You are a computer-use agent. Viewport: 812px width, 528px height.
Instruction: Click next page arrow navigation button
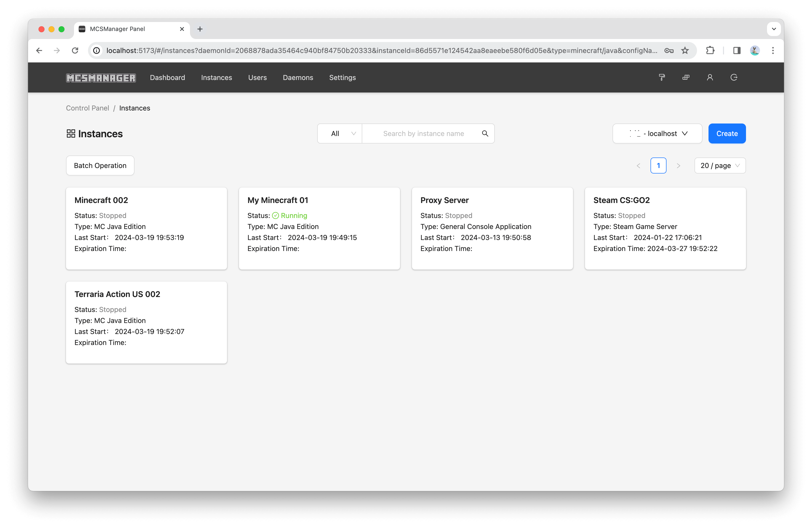click(679, 165)
